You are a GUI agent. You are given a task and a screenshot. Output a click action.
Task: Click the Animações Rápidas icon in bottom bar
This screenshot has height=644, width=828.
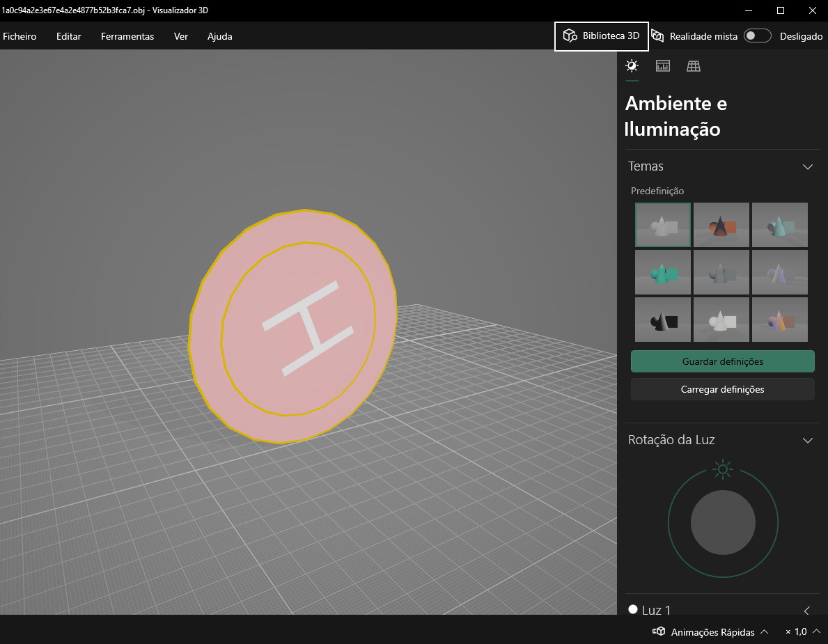coord(659,631)
